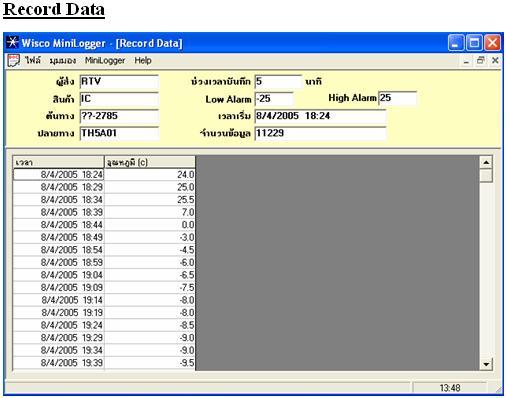Image resolution: width=506 pixels, height=398 pixels.
Task: Select time cell 8/4/2005 18:49
Action: [x=59, y=237]
